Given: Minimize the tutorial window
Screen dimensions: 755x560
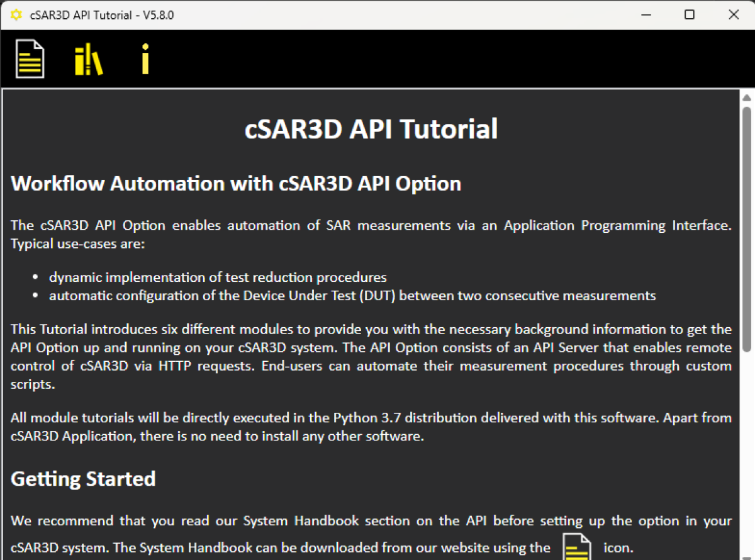Looking at the screenshot, I should [x=646, y=14].
